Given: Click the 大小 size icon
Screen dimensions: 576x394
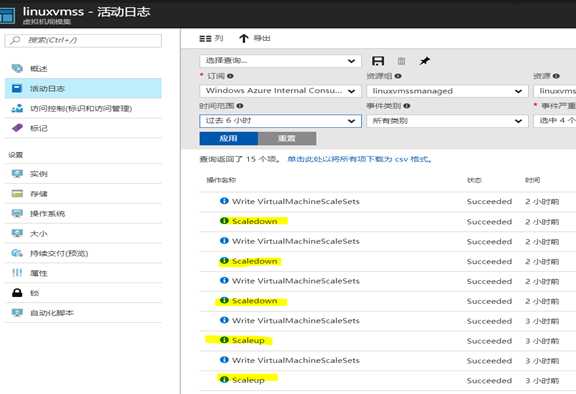Looking at the screenshot, I should 17,233.
